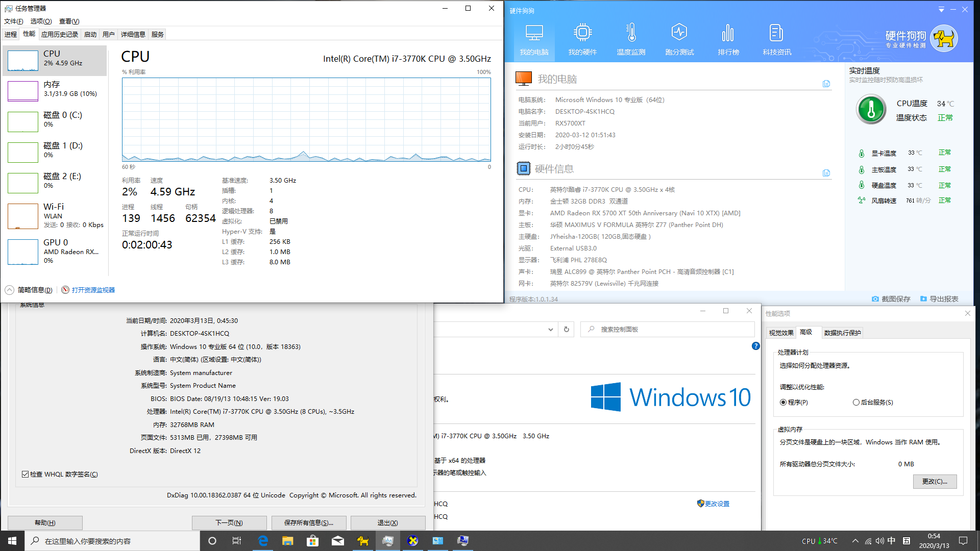980x551 pixels.
Task: Open 跑分测试 benchmark icon
Action: pos(679,40)
